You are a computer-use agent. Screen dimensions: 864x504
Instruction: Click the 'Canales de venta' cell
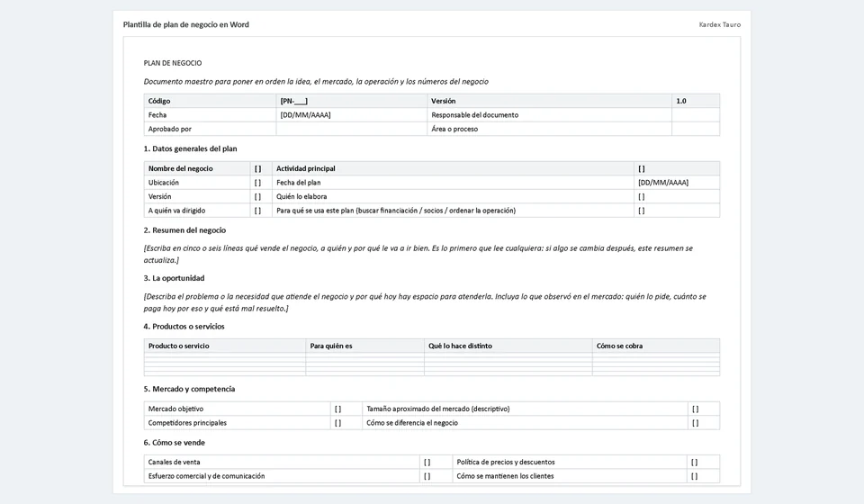tap(282, 462)
